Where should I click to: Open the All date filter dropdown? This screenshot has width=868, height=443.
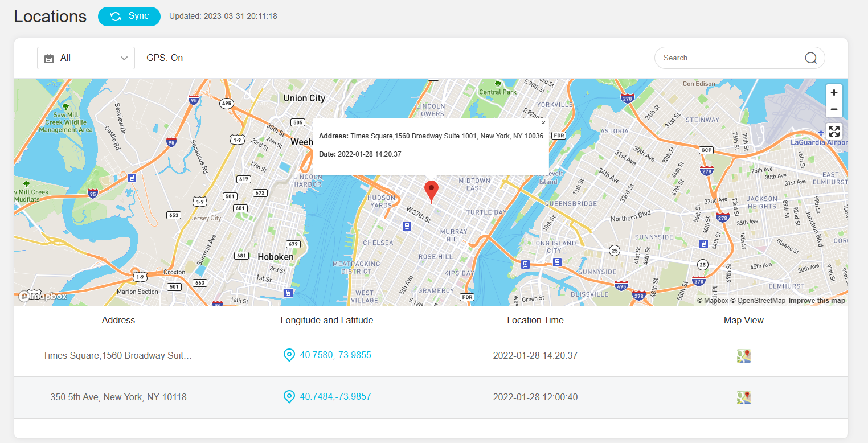click(86, 58)
